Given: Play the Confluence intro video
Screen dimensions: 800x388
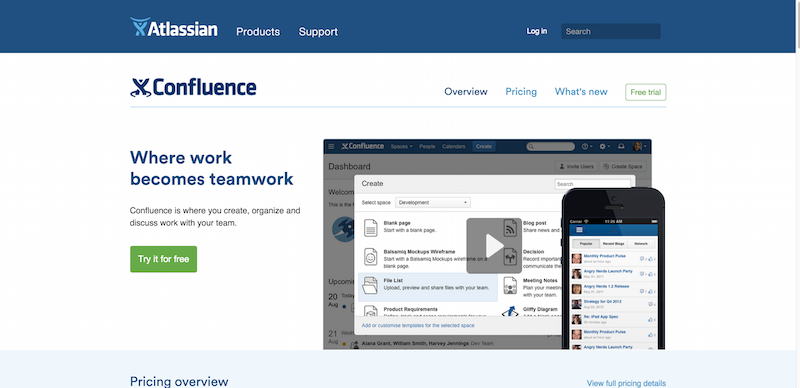Looking at the screenshot, I should click(494, 246).
